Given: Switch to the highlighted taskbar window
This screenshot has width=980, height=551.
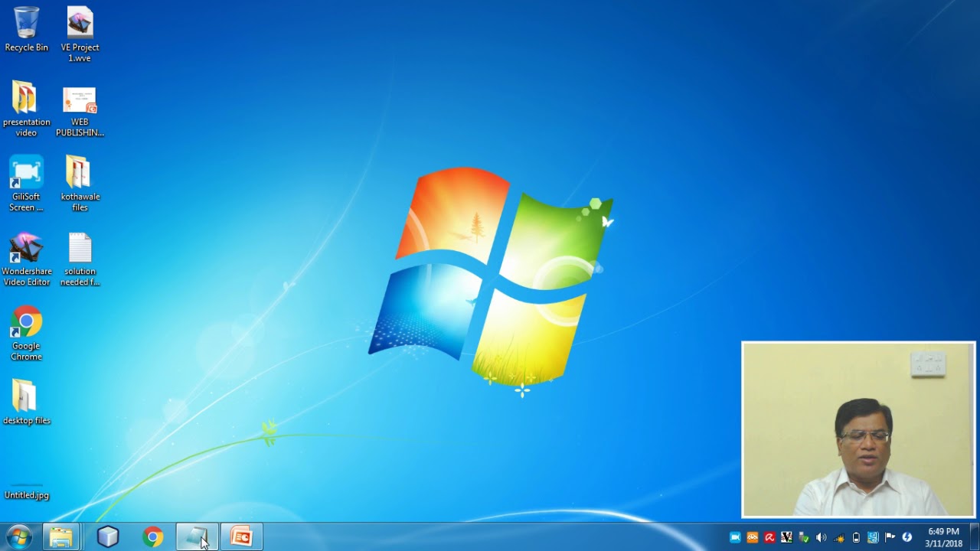Looking at the screenshot, I should pyautogui.click(x=198, y=537).
